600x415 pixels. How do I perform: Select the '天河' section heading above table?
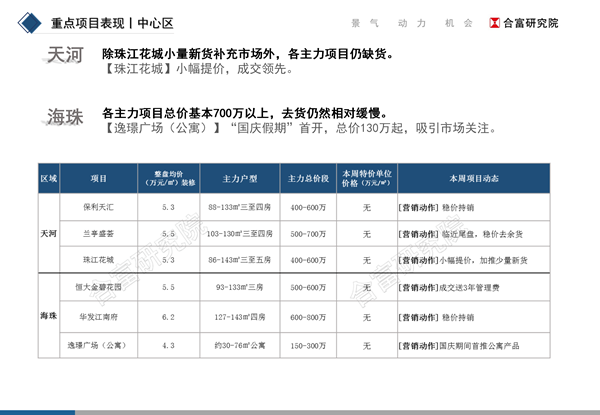(x=65, y=55)
